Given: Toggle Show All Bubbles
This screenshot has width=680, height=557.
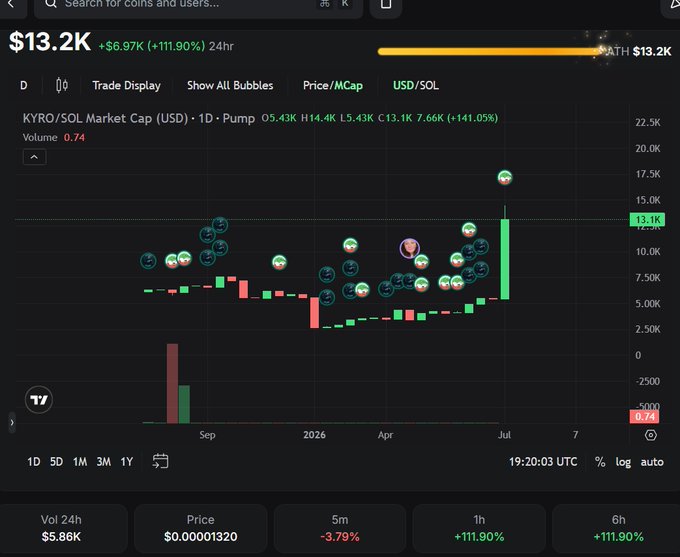Looking at the screenshot, I should 230,85.
